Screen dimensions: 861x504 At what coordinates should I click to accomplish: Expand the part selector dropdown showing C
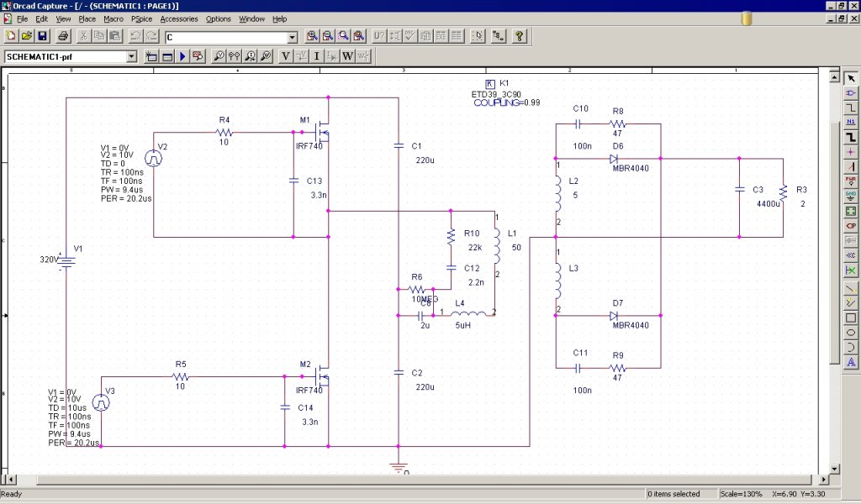pos(292,37)
